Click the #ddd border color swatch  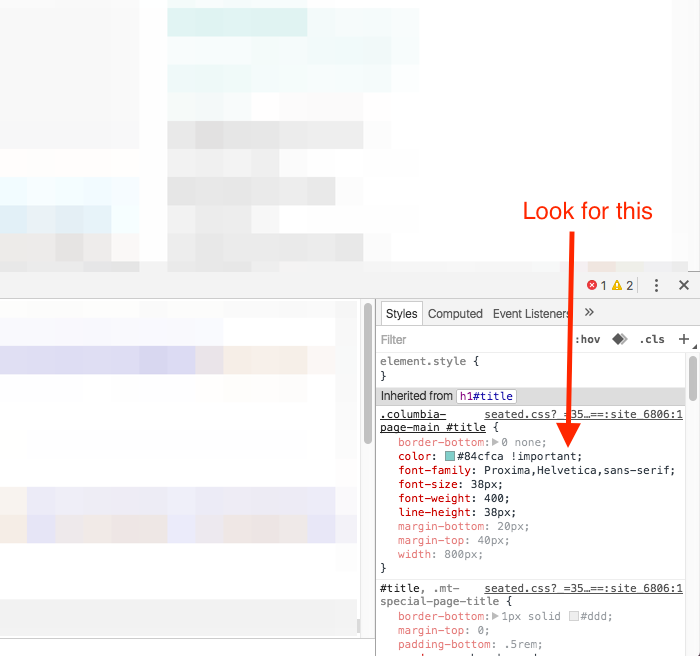[x=575, y=616]
